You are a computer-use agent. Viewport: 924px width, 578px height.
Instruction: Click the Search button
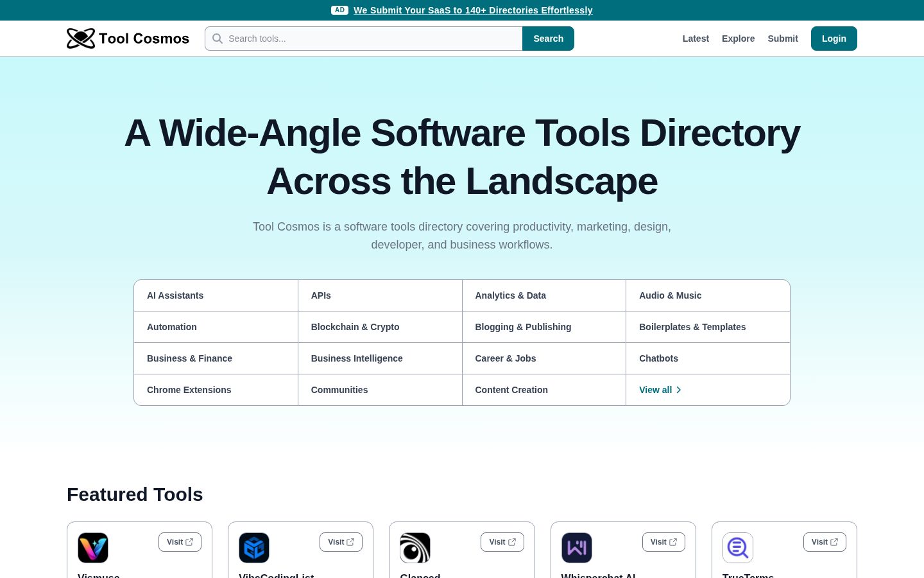(x=549, y=39)
